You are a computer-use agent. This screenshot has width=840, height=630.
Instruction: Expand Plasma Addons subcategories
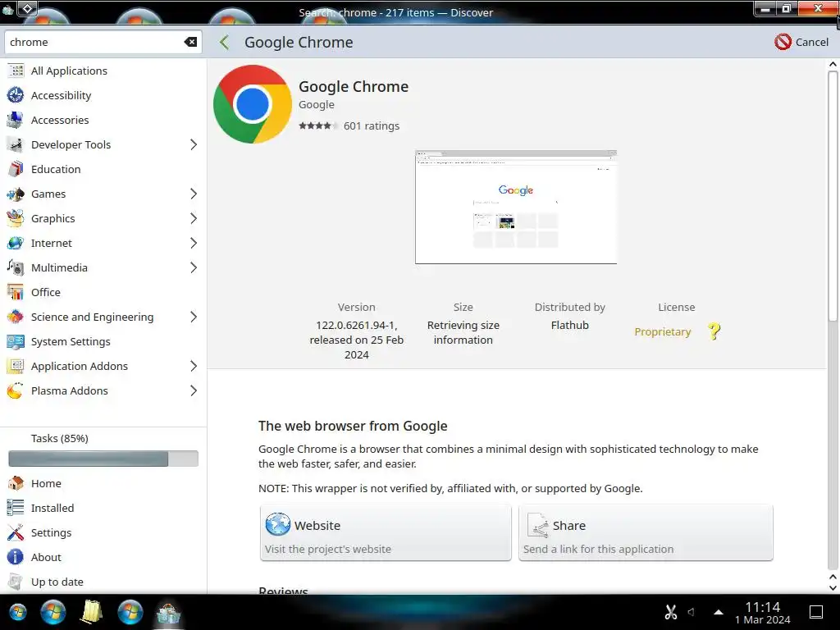(x=194, y=391)
